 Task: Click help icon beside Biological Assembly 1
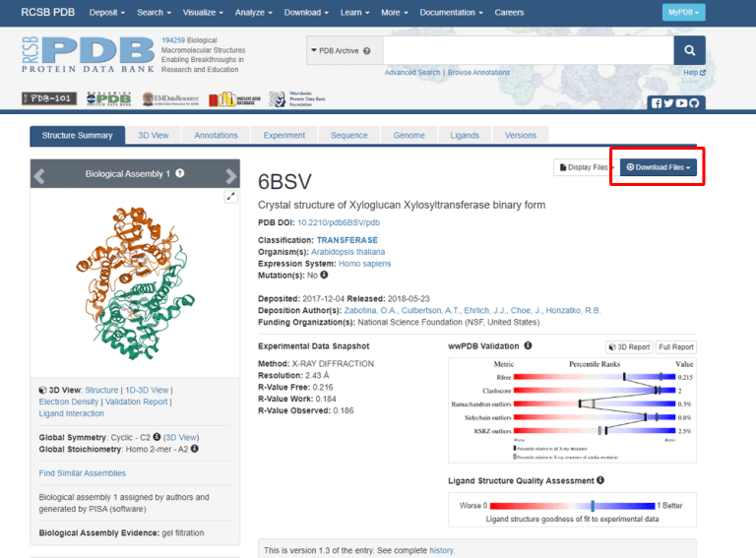[x=180, y=174]
